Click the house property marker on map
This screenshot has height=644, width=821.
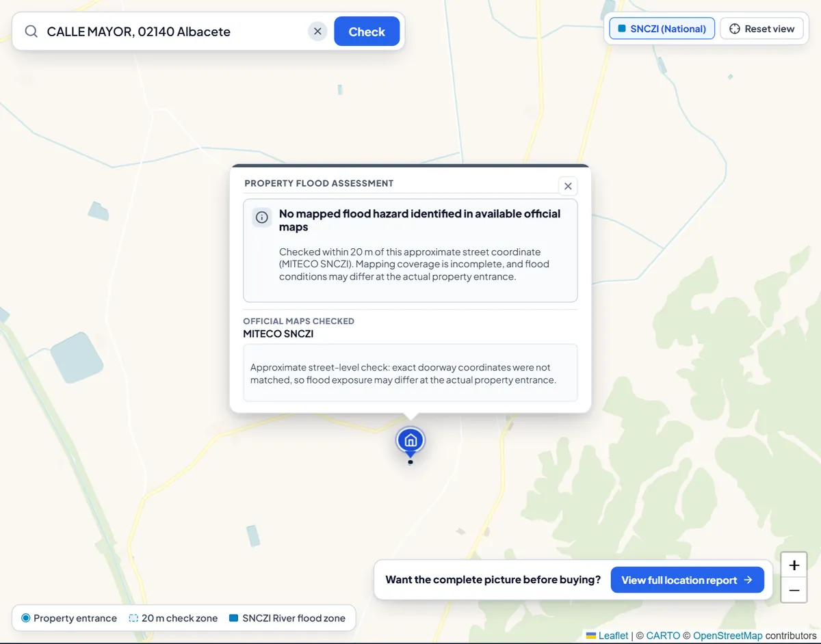(x=410, y=441)
